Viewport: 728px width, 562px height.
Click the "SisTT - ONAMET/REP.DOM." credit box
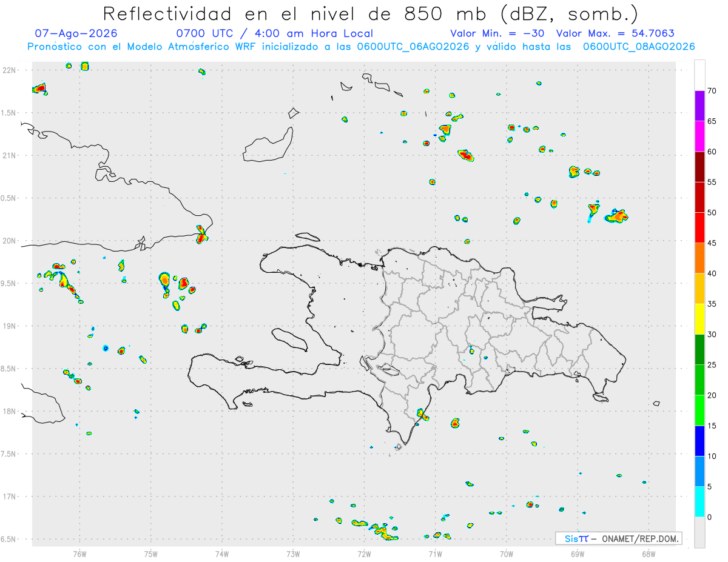(x=618, y=538)
